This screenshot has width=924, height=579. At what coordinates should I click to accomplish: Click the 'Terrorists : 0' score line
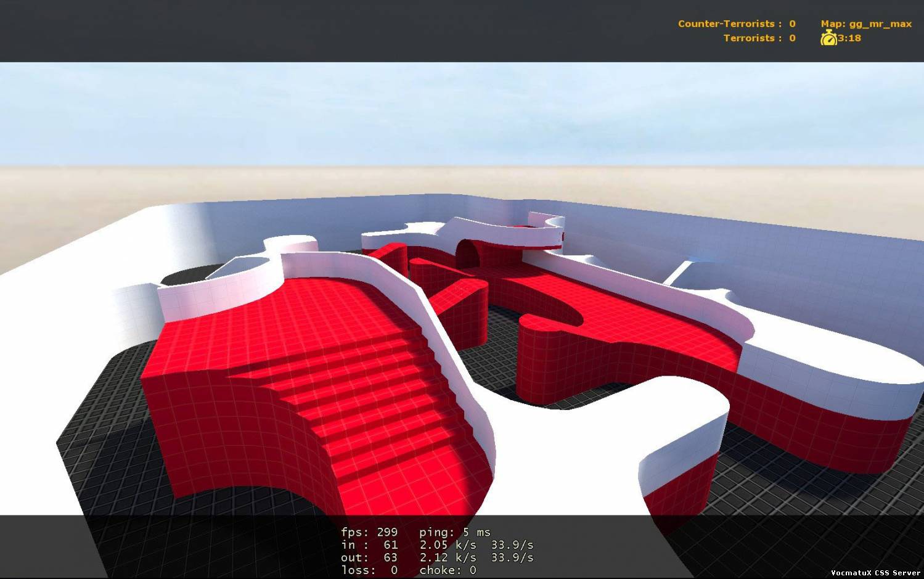point(759,38)
